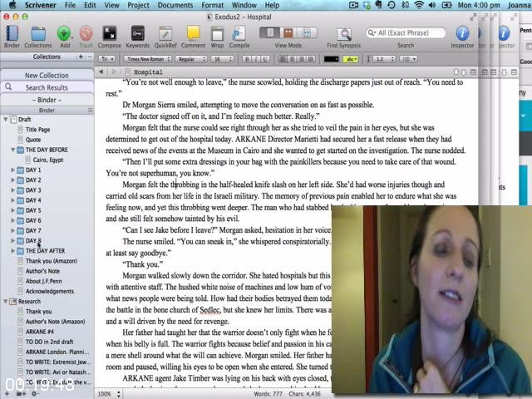Viewport: 532px width, 399px height.
Task: Select the - Binder - collection tab
Action: [47, 100]
